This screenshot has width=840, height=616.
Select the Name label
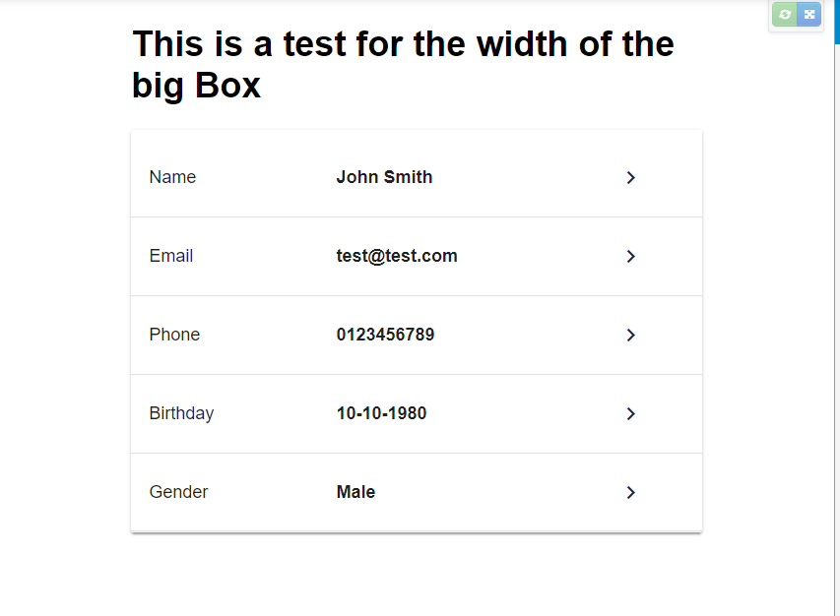tap(172, 177)
